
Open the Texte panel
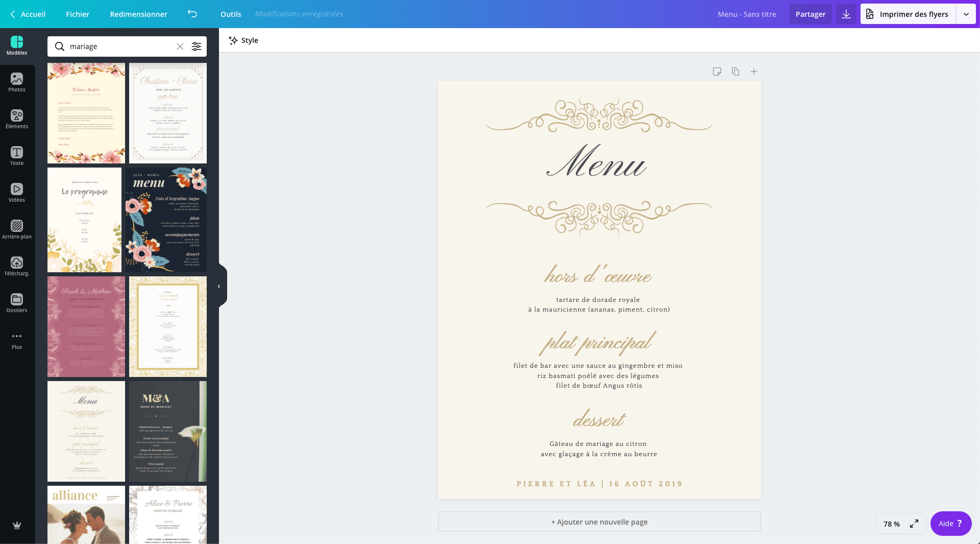click(x=17, y=156)
